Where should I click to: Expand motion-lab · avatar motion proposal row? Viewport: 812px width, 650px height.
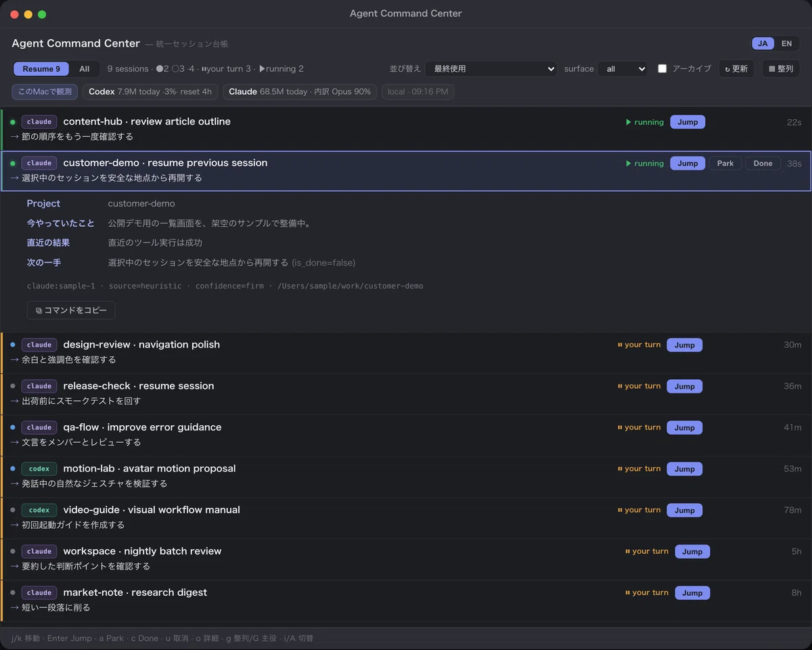[x=406, y=476]
